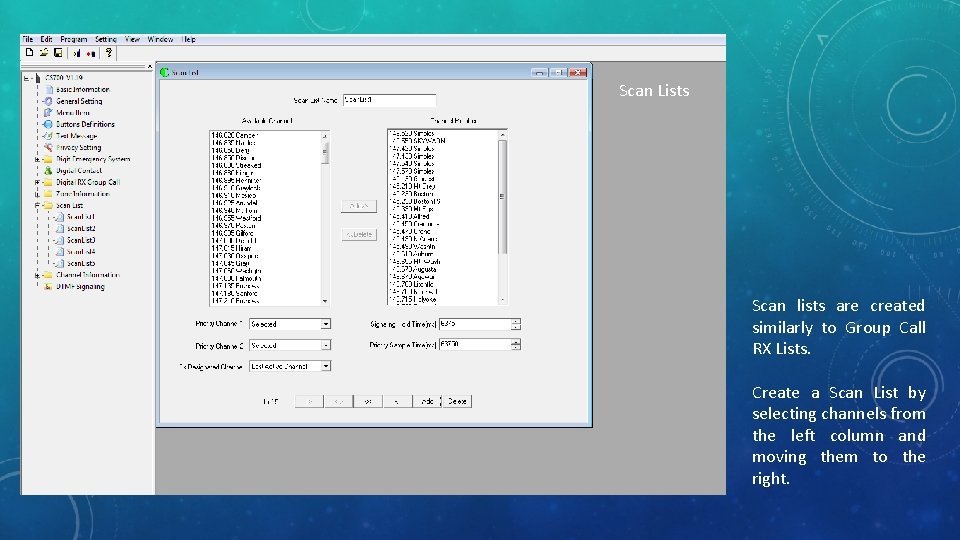Increase Signaling Hold Time with up stepper

pyautogui.click(x=516, y=321)
